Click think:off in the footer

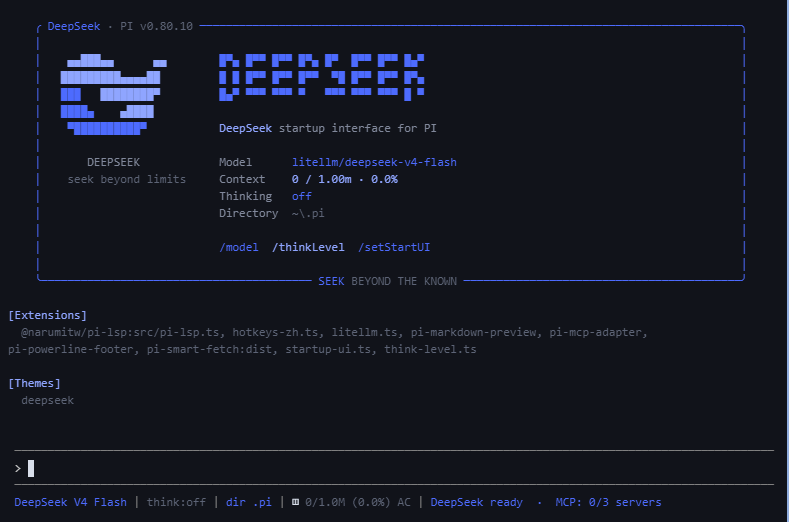point(176,502)
